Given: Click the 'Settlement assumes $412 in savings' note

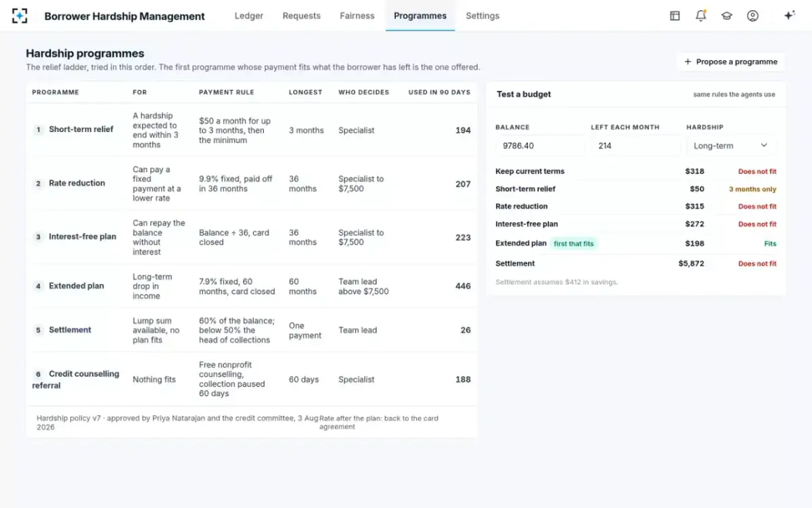Looking at the screenshot, I should click(x=556, y=282).
